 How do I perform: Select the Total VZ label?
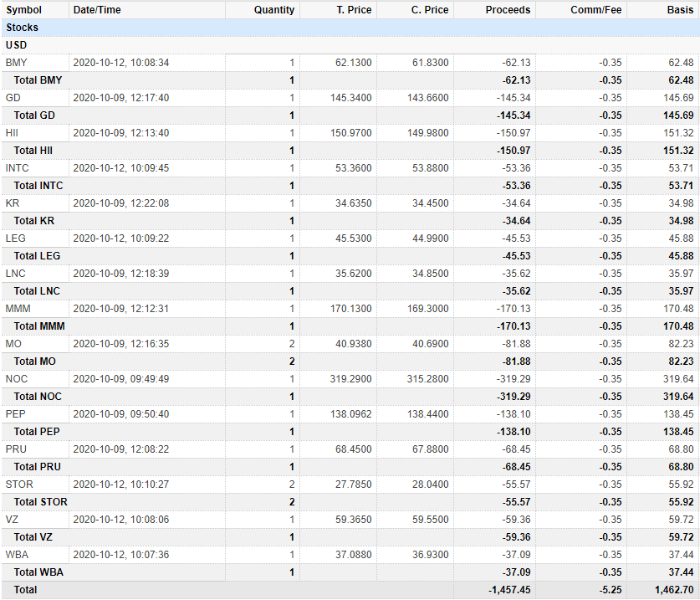coord(33,537)
